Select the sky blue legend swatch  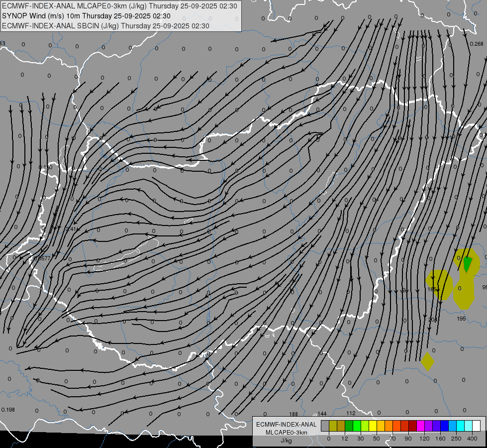click(x=452, y=426)
